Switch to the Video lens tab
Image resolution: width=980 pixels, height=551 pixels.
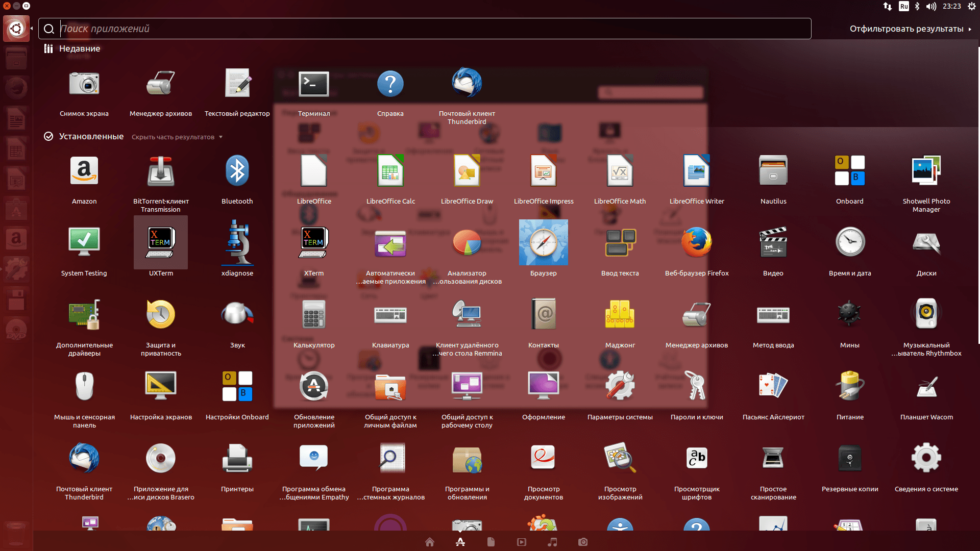coord(522,542)
